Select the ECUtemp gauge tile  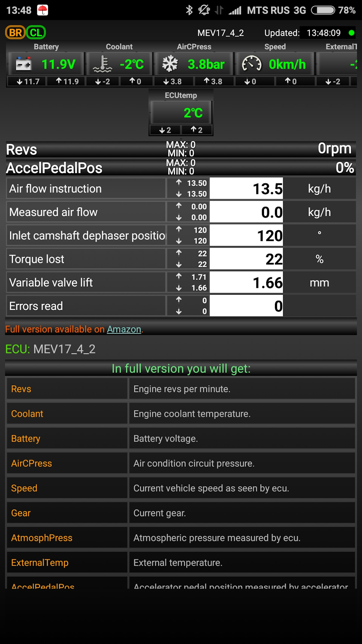coord(181,112)
